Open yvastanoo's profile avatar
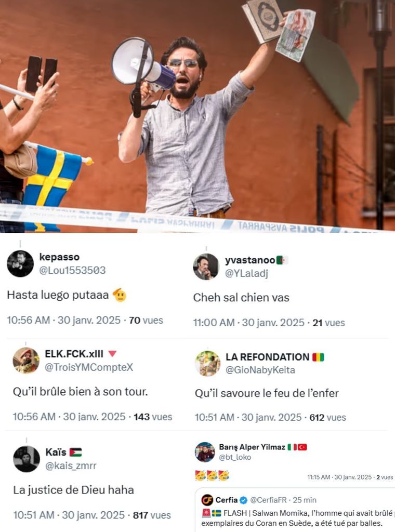Screen dimensions: 395x532 206,267
